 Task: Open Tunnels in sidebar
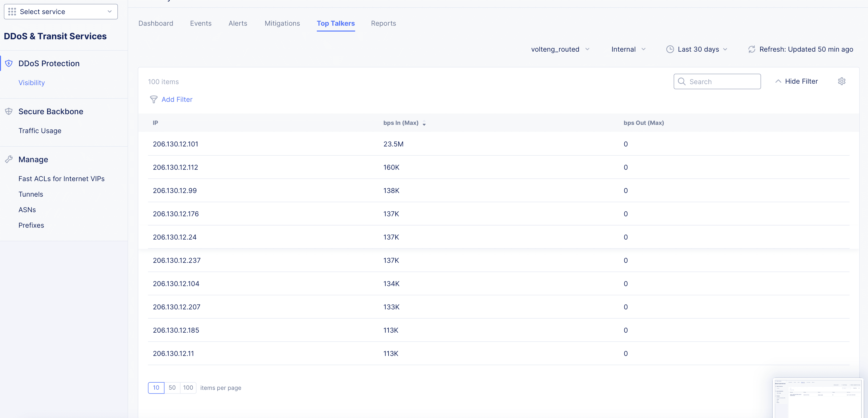(x=31, y=194)
